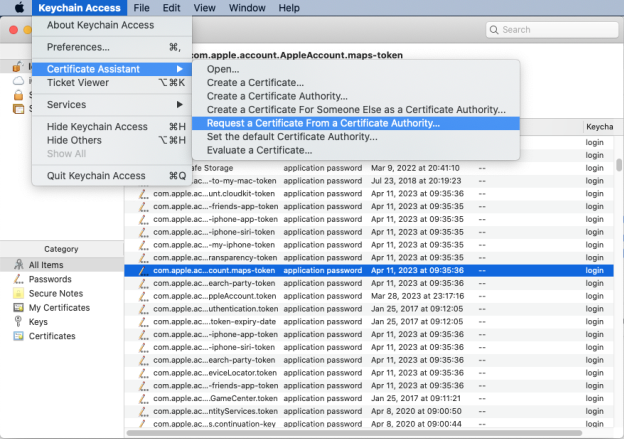Viewport: 624px width, 439px height.
Task: Select Create a Certificate Authority…
Action: tap(356, 96)
